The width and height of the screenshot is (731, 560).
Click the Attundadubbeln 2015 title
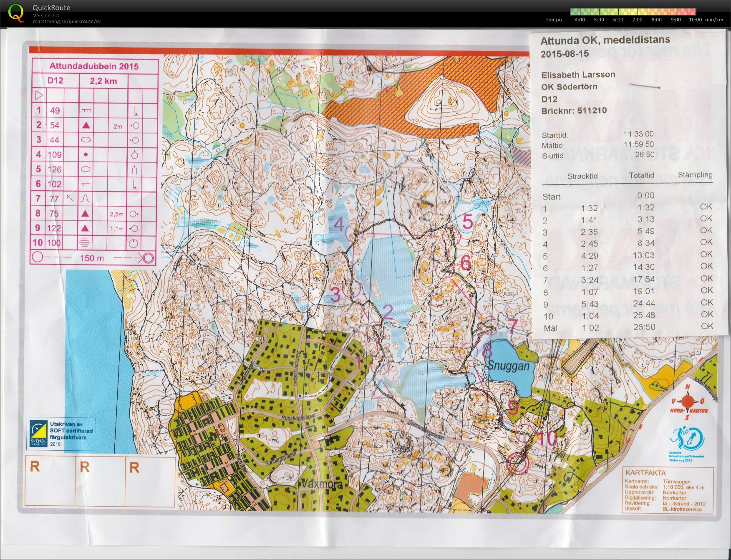point(94,66)
